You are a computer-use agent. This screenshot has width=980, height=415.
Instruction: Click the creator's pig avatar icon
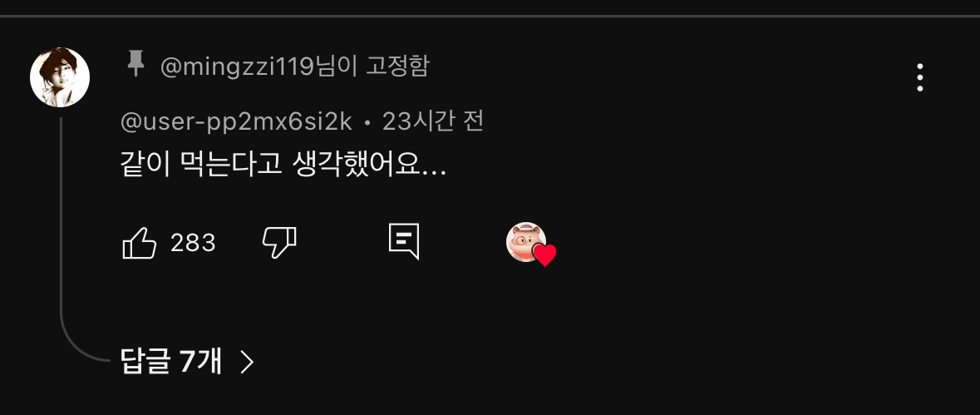click(x=525, y=241)
